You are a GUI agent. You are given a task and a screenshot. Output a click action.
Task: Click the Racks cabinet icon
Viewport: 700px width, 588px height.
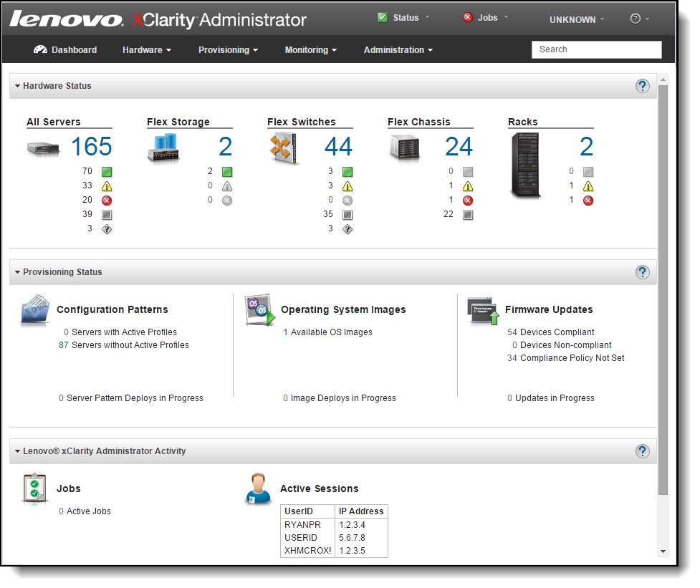[525, 165]
